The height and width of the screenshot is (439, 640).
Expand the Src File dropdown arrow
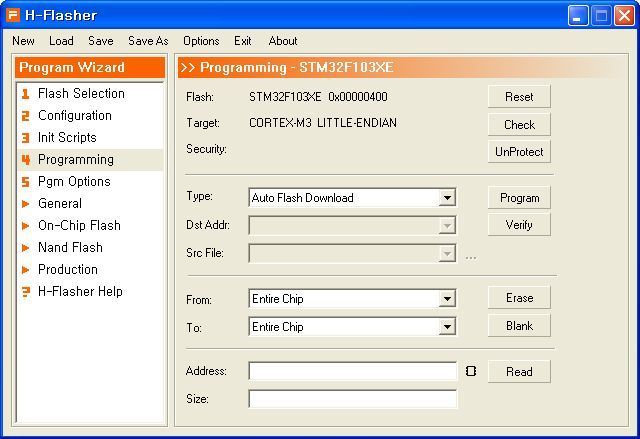coord(447,253)
